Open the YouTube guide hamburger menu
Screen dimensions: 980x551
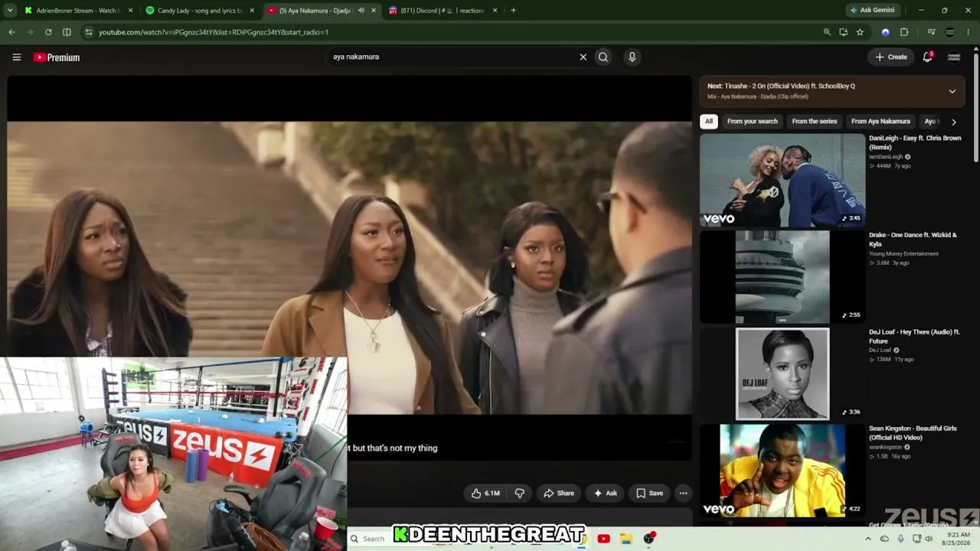[16, 57]
